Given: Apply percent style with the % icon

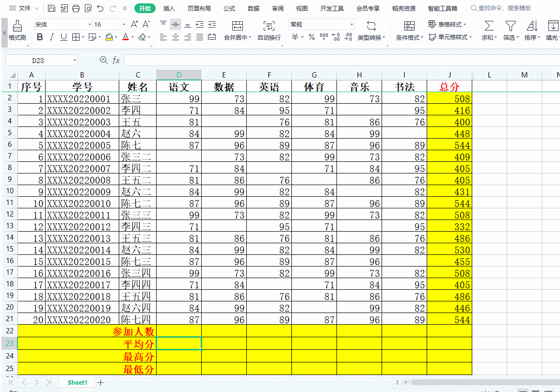Looking at the screenshot, I should (312, 37).
